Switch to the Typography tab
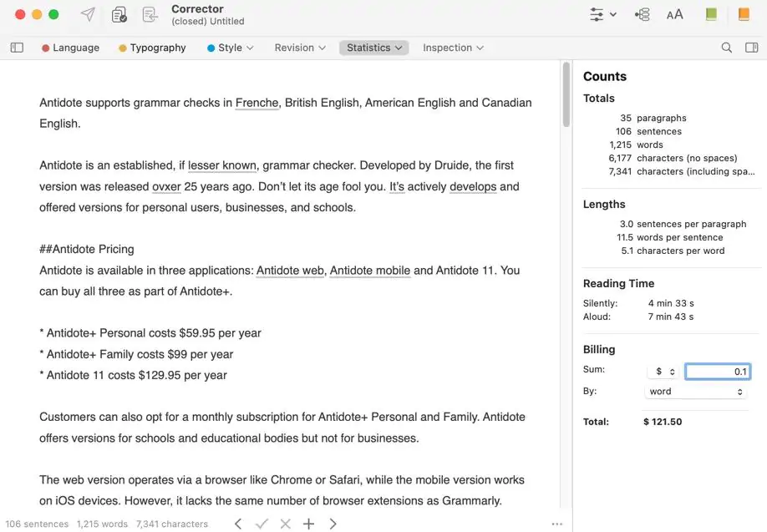 coord(152,48)
